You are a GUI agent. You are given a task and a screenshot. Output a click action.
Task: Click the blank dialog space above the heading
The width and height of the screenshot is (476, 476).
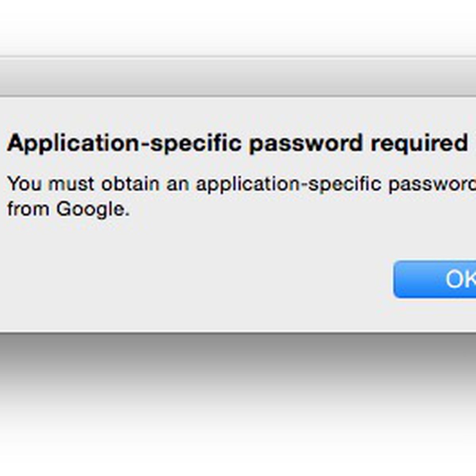coord(238,115)
